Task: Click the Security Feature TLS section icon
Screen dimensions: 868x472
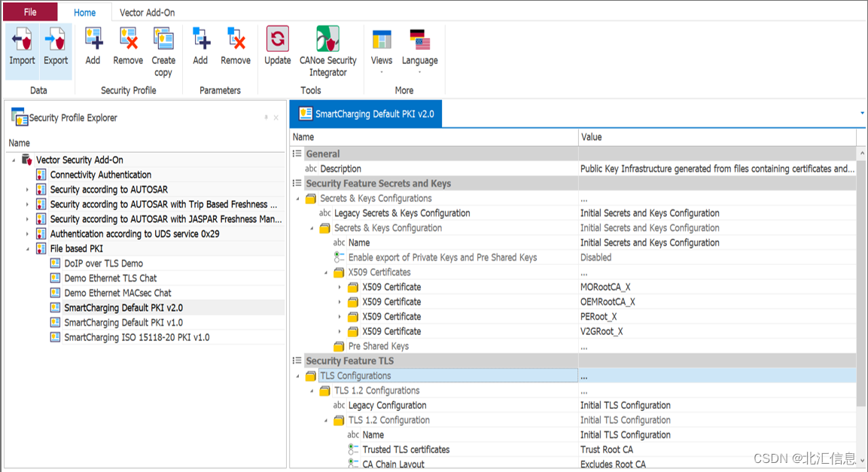Action: pyautogui.click(x=297, y=361)
